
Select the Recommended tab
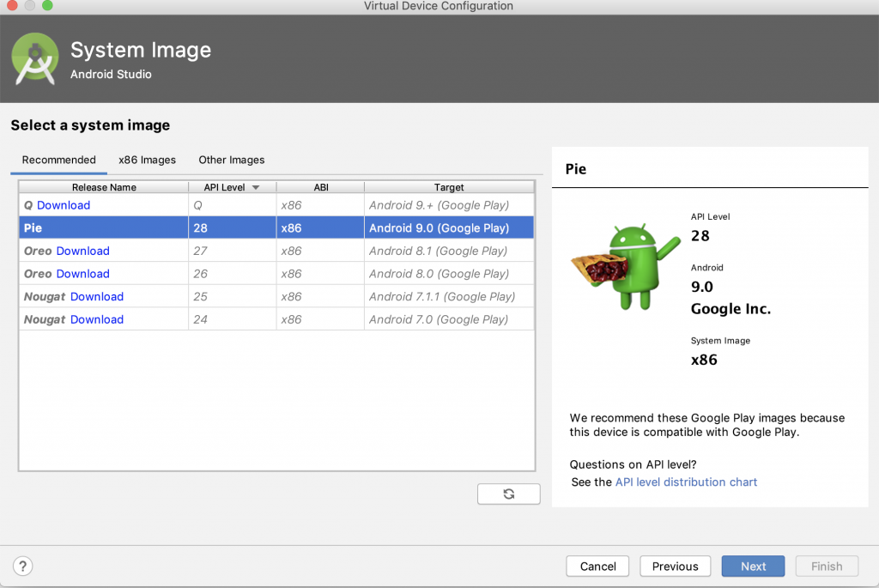58,160
